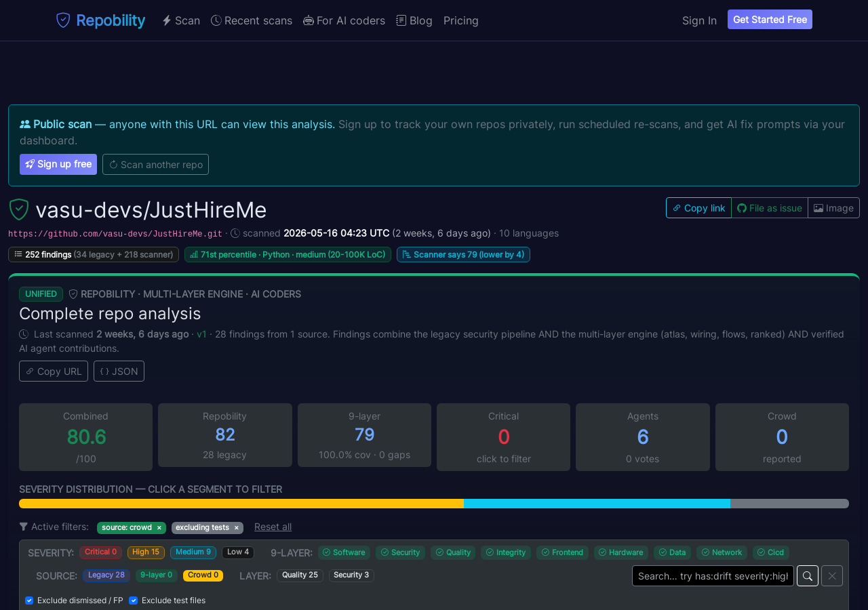Viewport: 868px width, 610px height.
Task: Click the JSON button
Action: point(119,371)
